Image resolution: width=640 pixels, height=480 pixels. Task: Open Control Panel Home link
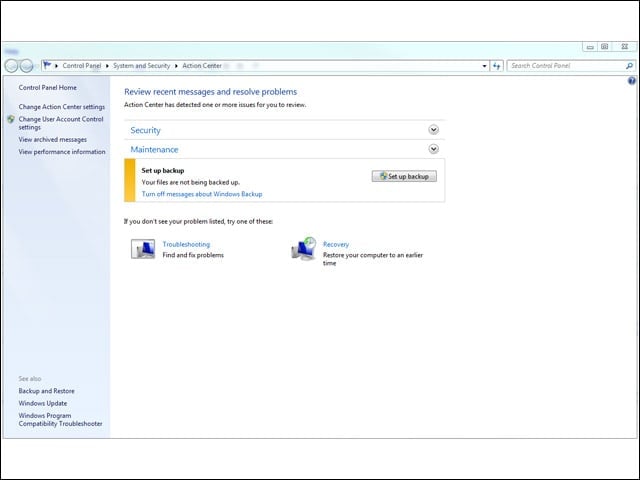47,87
